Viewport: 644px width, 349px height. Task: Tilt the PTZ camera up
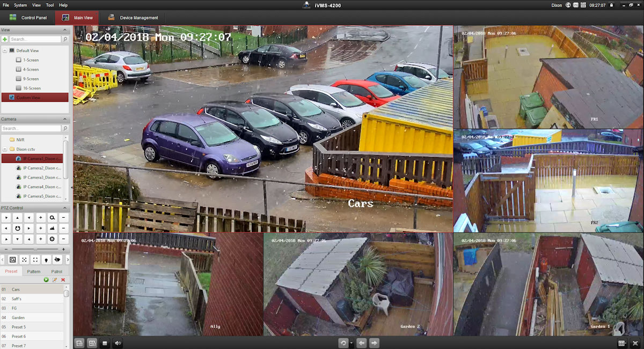click(x=17, y=218)
